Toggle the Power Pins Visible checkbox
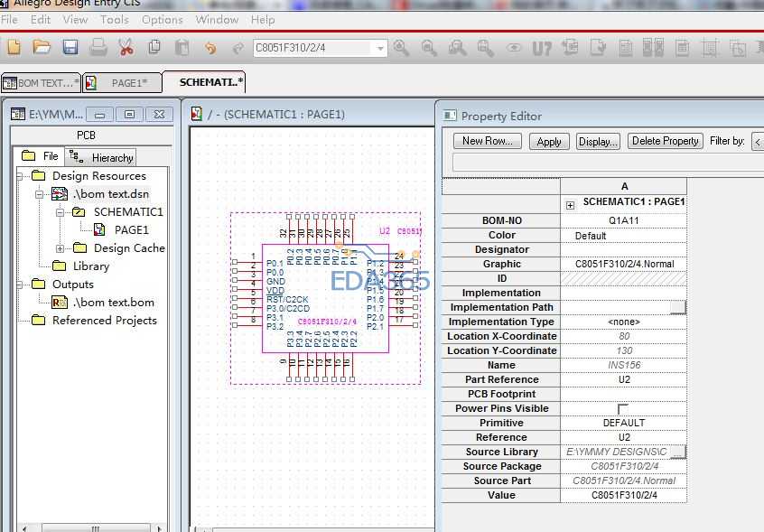This screenshot has height=532, width=764. 623,409
